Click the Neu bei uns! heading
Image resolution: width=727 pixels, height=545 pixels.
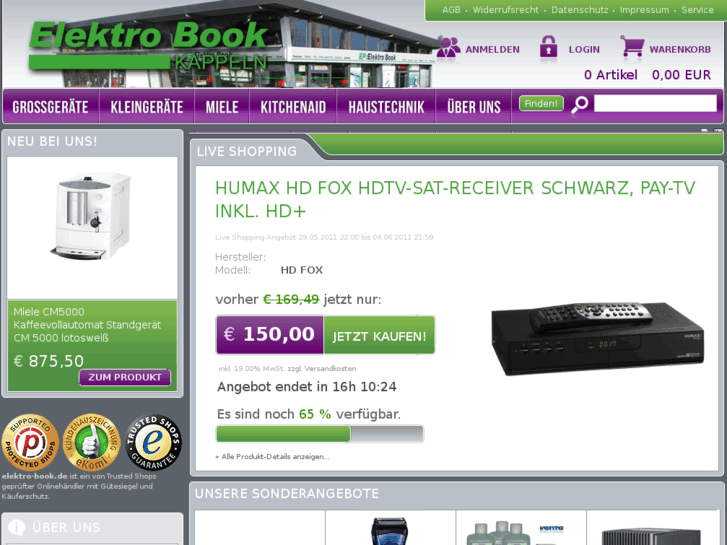coord(52,141)
